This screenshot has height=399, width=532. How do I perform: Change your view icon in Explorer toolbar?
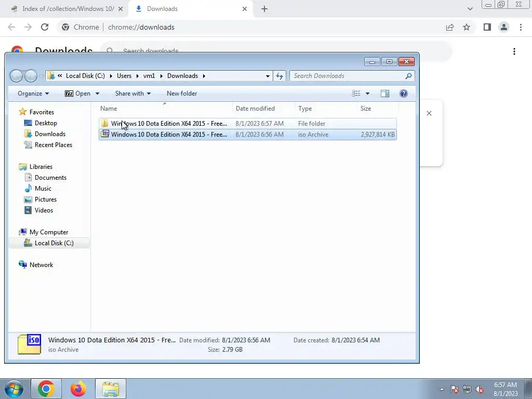tap(356, 94)
